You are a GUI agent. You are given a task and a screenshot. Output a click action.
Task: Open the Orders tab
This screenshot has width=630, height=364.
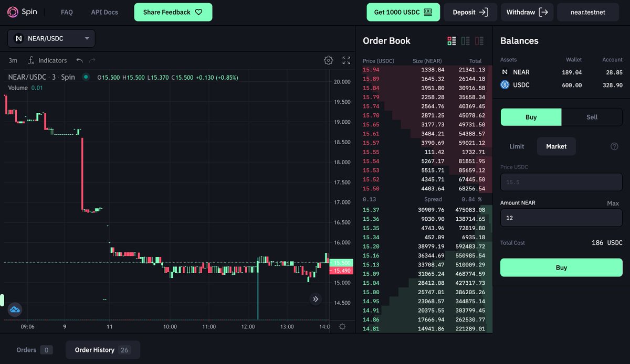tap(34, 350)
